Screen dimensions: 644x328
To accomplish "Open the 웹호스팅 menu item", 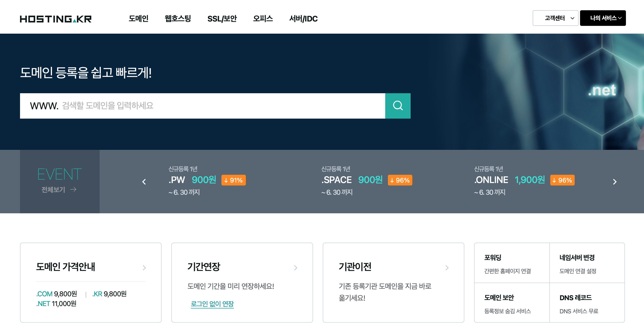I will [x=178, y=19].
